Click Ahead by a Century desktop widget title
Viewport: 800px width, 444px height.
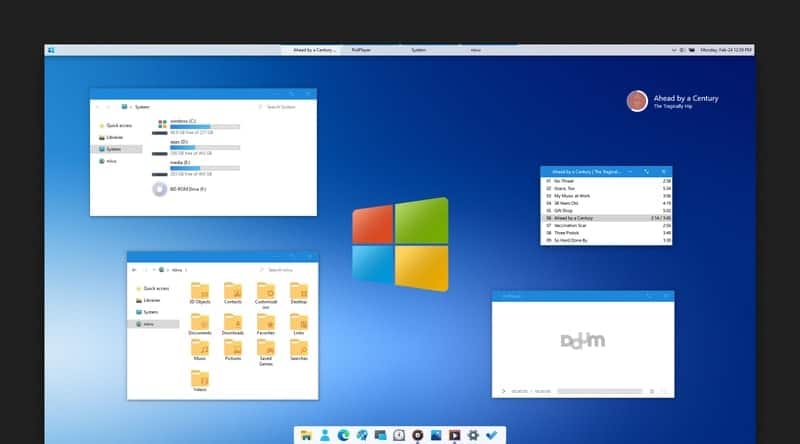(686, 98)
